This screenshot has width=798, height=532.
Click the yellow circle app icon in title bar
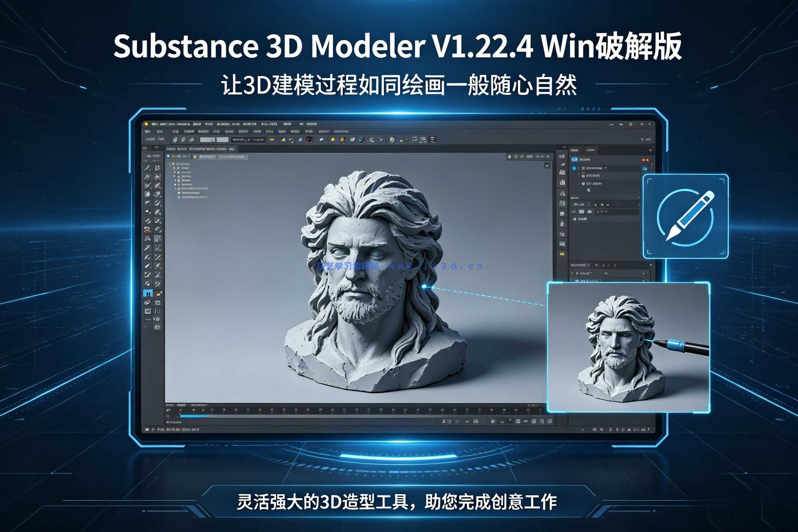tap(147, 124)
